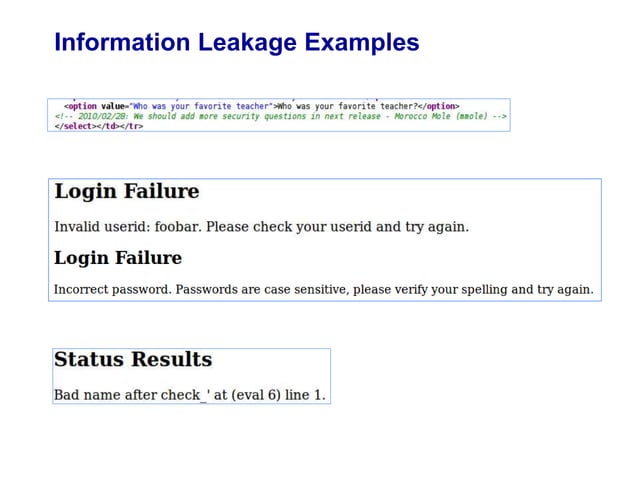Viewport: 638px width, 478px height.
Task: Click the second 'Login Failure' heading
Action: tap(118, 258)
